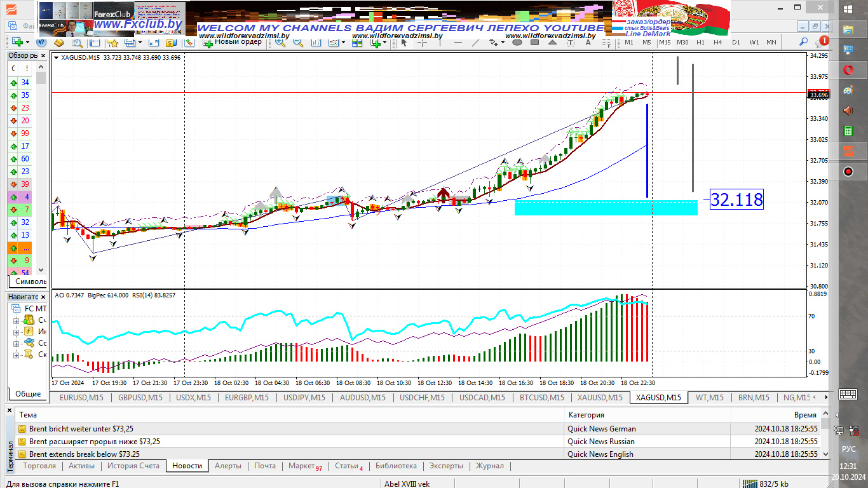Zoom out of the chart
This screenshot has height=488, width=868.
pos(297,43)
